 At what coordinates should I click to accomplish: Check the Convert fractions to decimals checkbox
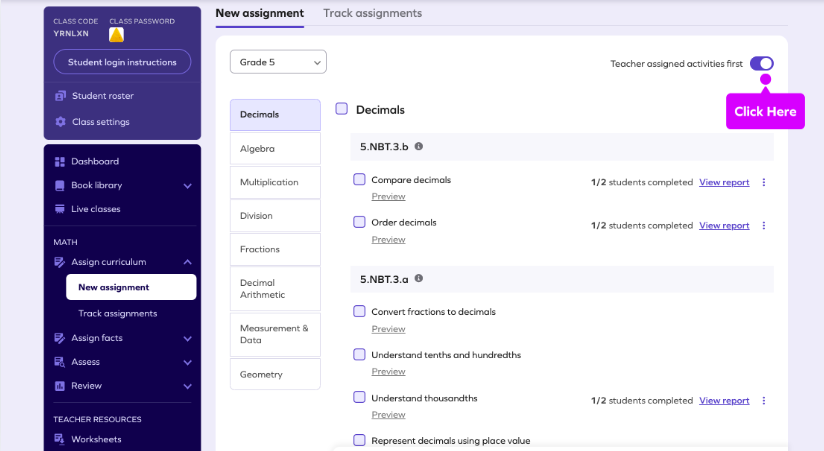(x=359, y=311)
